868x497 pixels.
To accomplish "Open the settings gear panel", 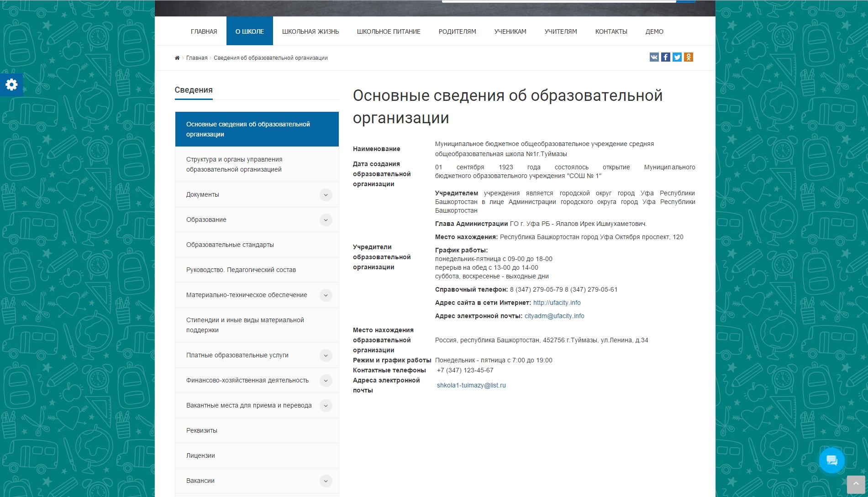I will (11, 84).
